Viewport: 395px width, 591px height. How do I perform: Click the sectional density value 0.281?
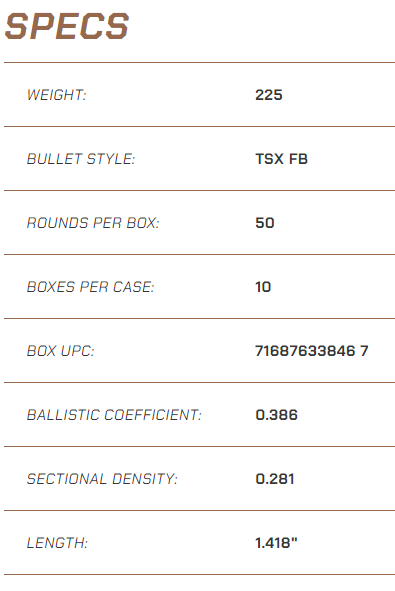coord(275,479)
